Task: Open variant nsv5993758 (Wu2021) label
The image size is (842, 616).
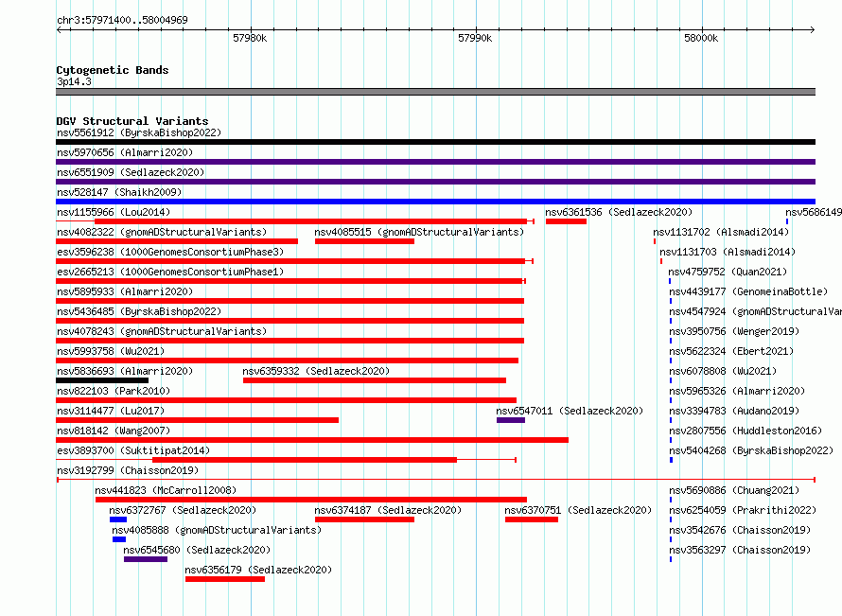Action: coord(111,351)
